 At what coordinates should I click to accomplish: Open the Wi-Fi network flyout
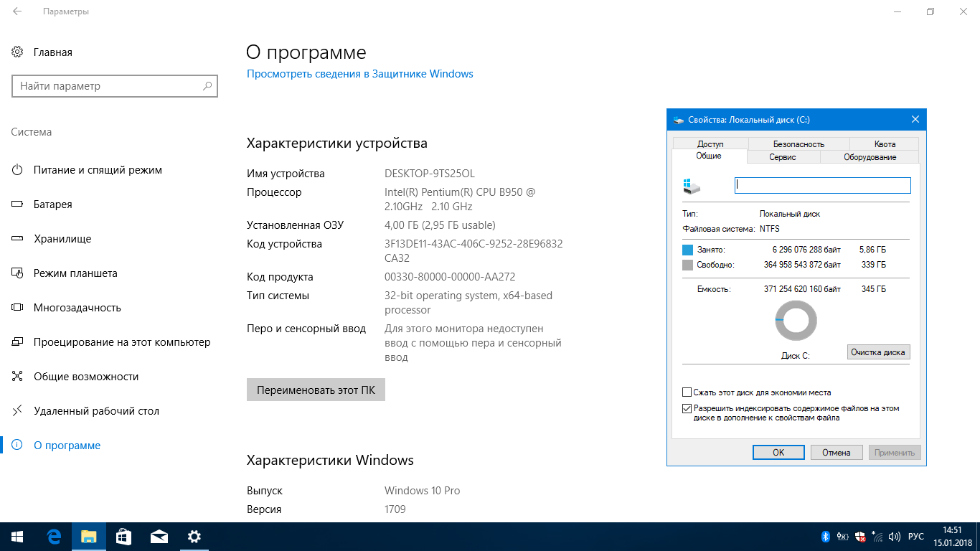(877, 537)
